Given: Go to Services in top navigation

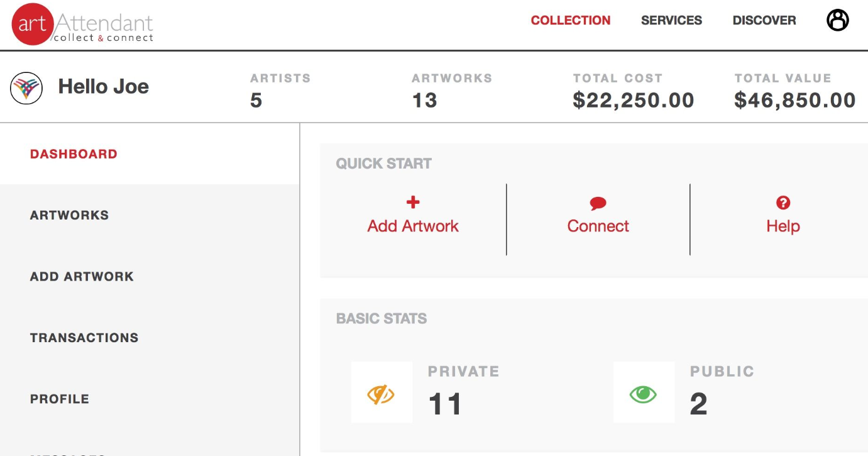Looking at the screenshot, I should pyautogui.click(x=671, y=21).
